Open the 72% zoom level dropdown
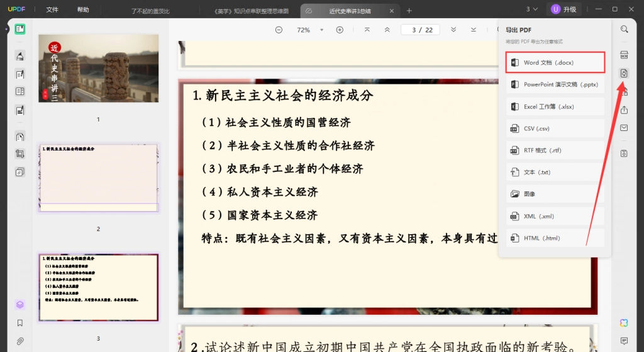Screen dimensions: 644x352 tap(321, 30)
